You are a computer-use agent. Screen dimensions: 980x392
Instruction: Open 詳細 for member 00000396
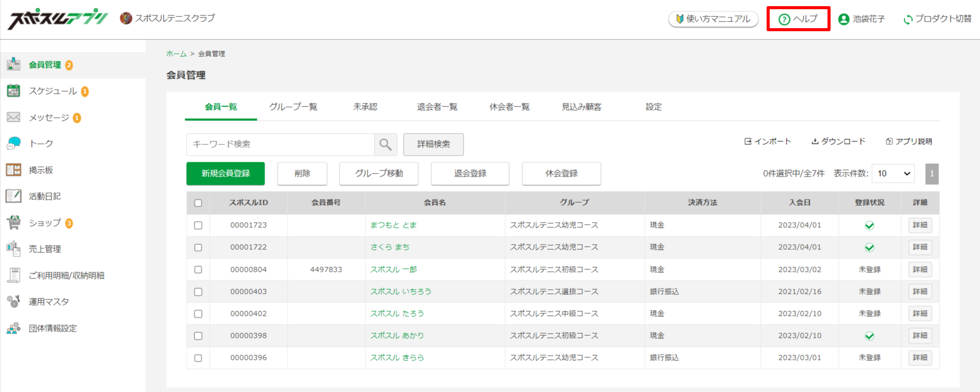(x=920, y=358)
